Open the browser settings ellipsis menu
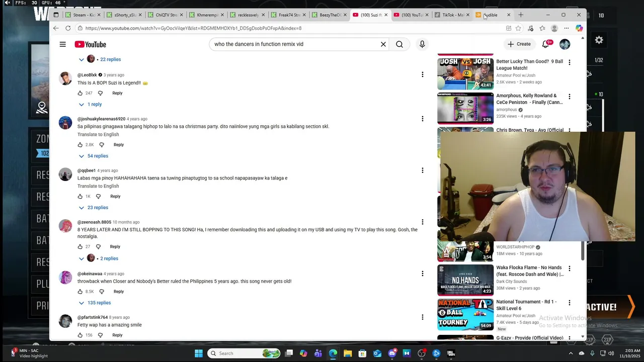This screenshot has width=644, height=362. [567, 28]
